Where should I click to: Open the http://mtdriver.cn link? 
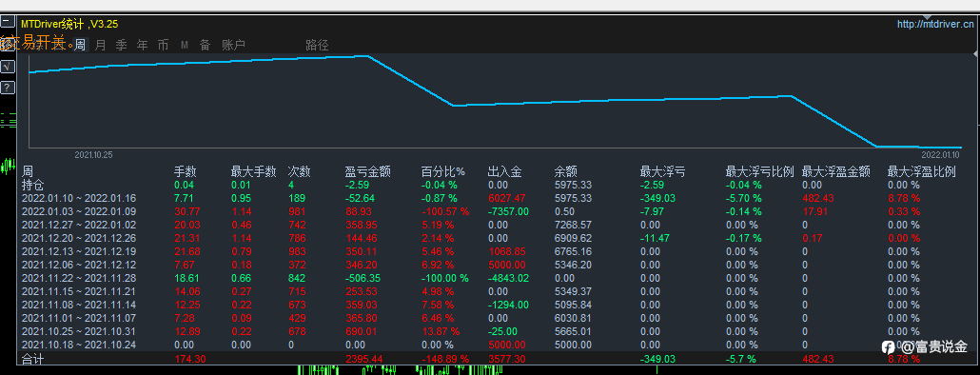pyautogui.click(x=935, y=25)
